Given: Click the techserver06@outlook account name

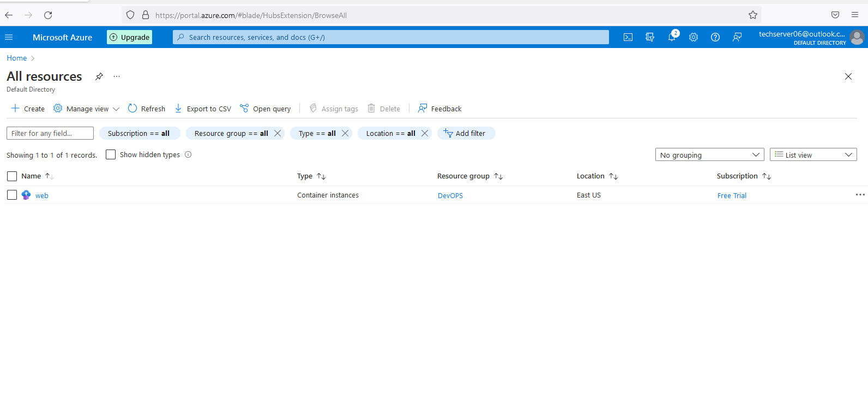Looking at the screenshot, I should click(x=802, y=34).
